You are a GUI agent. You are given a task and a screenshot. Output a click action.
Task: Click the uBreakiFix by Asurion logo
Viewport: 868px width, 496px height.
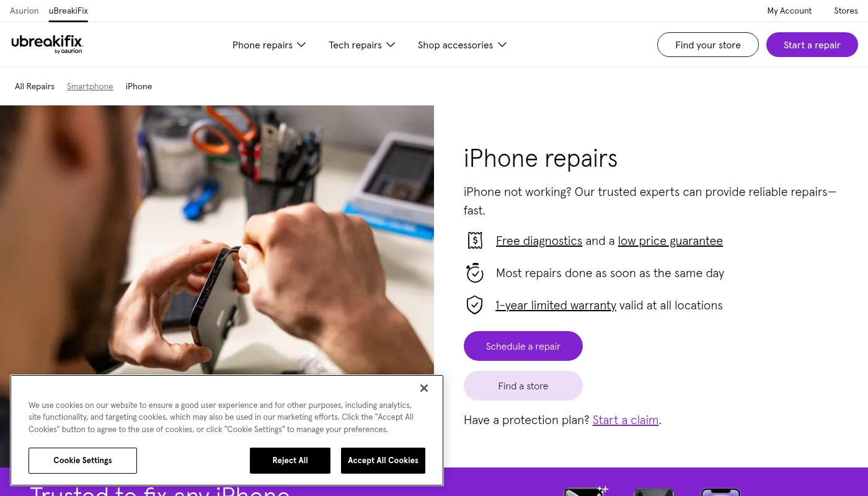coord(47,45)
